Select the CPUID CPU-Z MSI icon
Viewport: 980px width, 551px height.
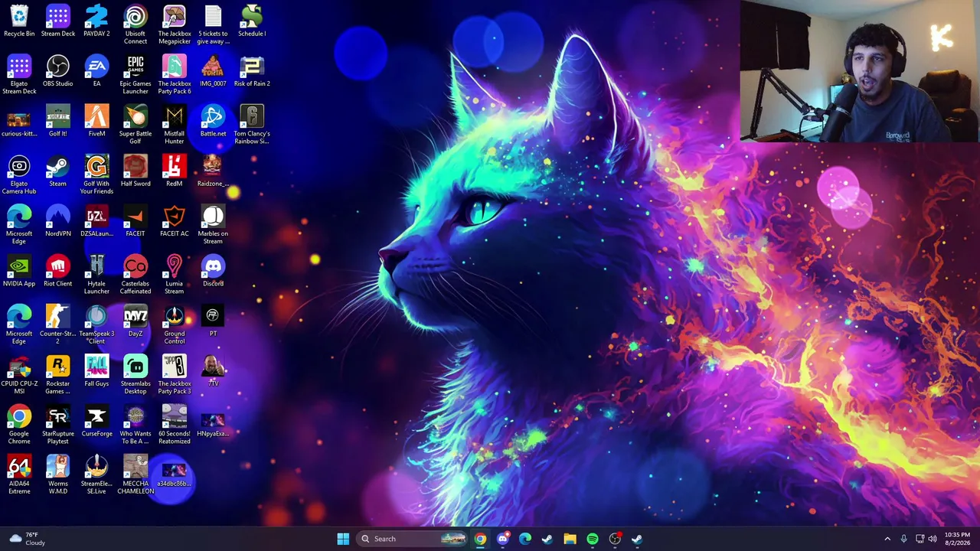[19, 375]
